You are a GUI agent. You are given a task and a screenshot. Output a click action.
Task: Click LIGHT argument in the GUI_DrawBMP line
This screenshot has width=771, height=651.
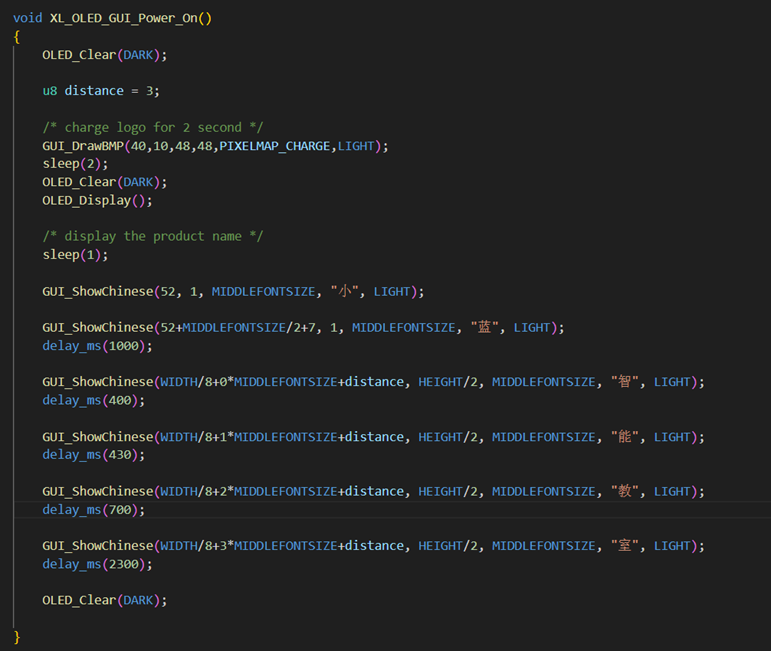tap(356, 146)
